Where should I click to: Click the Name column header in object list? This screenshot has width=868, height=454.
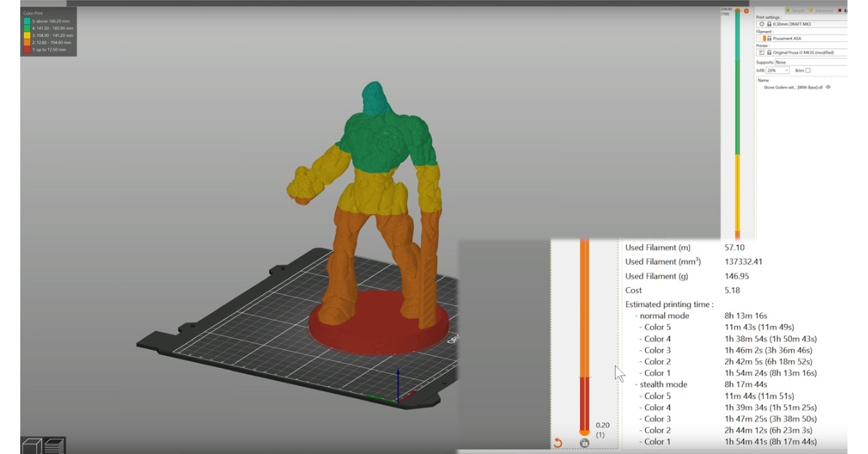(763, 80)
